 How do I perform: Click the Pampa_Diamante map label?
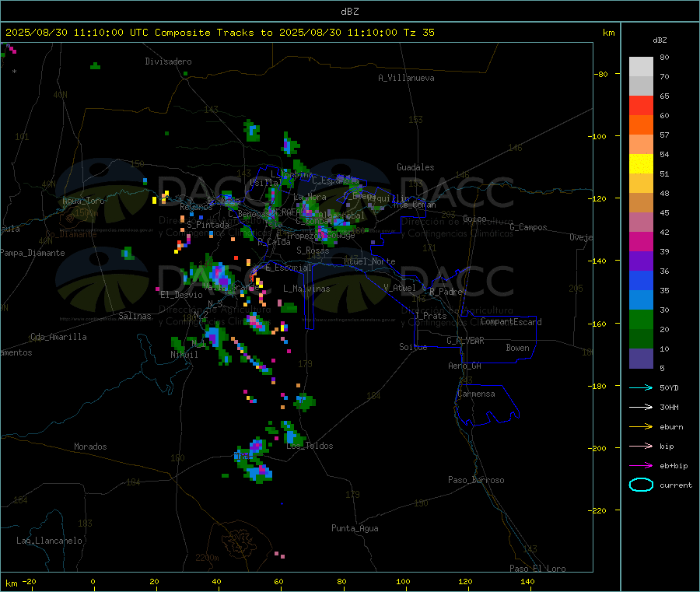pos(32,253)
